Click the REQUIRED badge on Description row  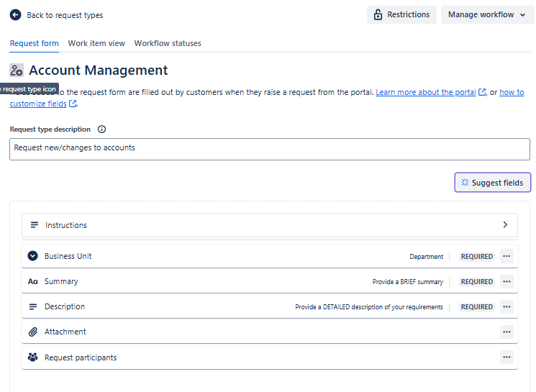coord(477,307)
